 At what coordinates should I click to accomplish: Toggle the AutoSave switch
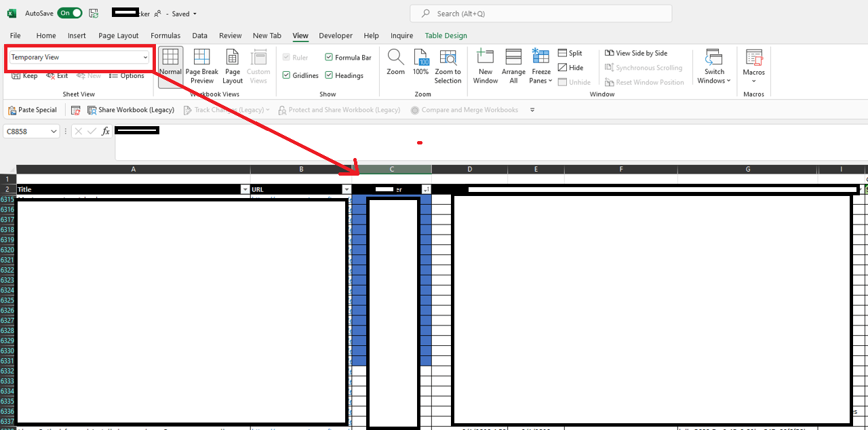coord(69,14)
